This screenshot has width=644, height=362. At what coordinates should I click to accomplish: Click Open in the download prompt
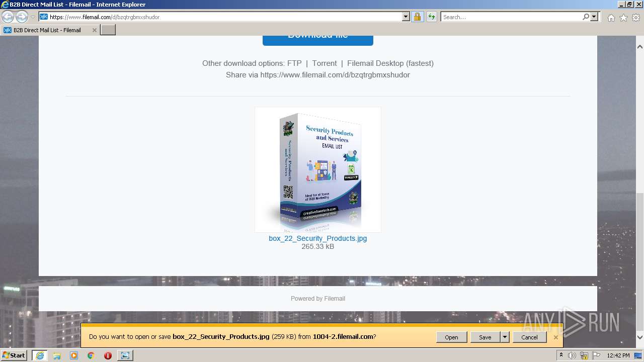pos(451,337)
